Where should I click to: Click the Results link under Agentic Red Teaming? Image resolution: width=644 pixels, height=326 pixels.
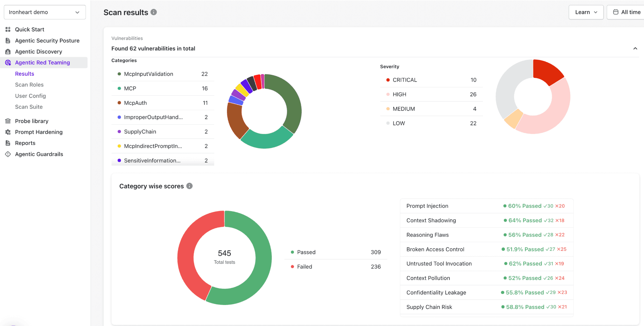[25, 73]
